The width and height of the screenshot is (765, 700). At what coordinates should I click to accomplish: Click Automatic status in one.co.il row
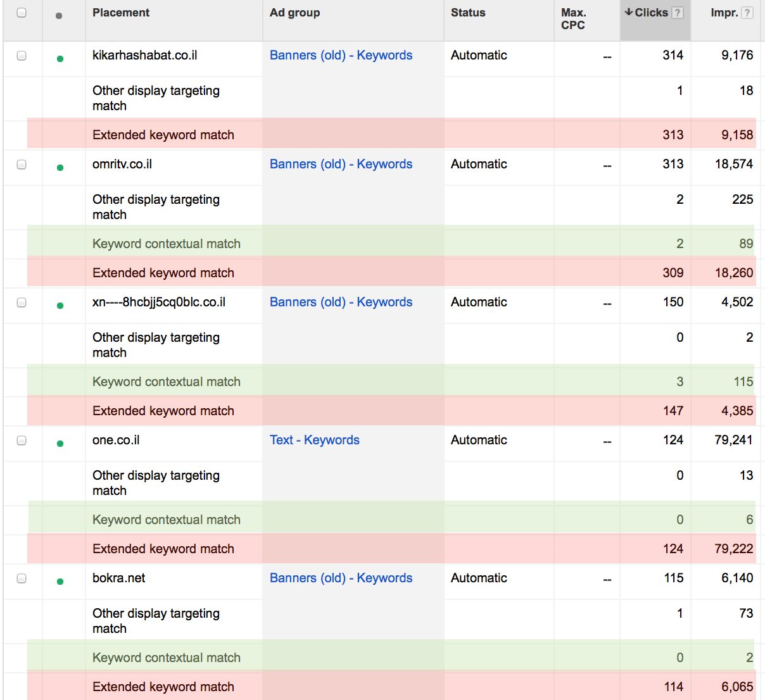click(x=479, y=440)
